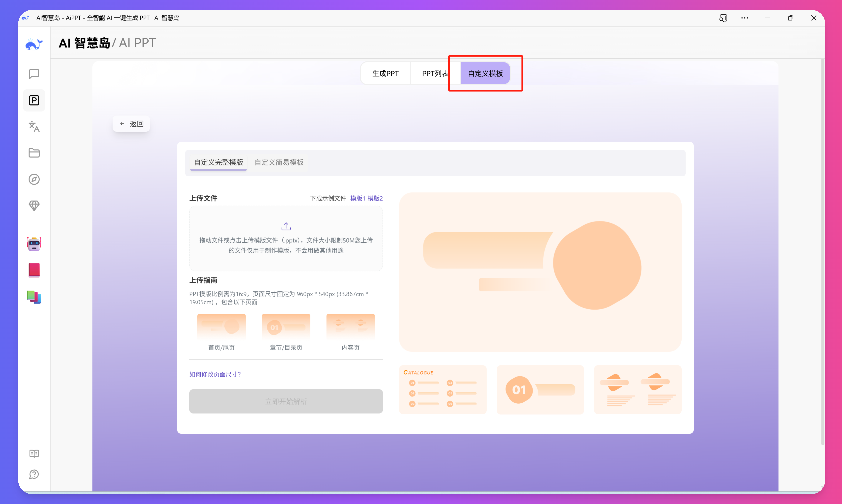Click the large cover slide preview
842x504 pixels.
[540, 272]
